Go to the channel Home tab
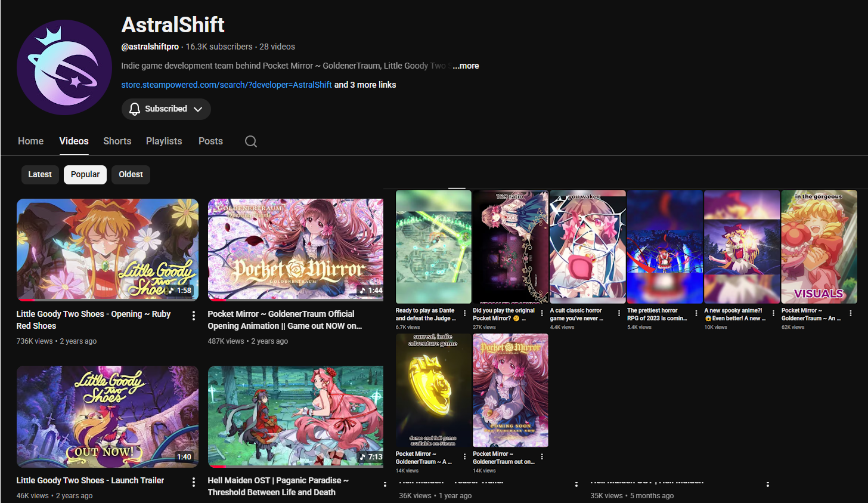Image resolution: width=868 pixels, height=503 pixels. (30, 141)
